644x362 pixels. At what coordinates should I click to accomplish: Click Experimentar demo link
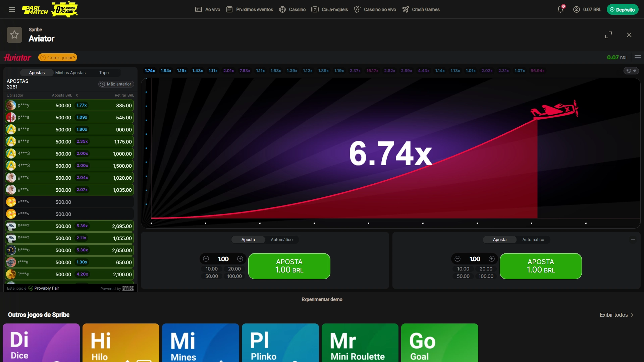click(x=322, y=299)
